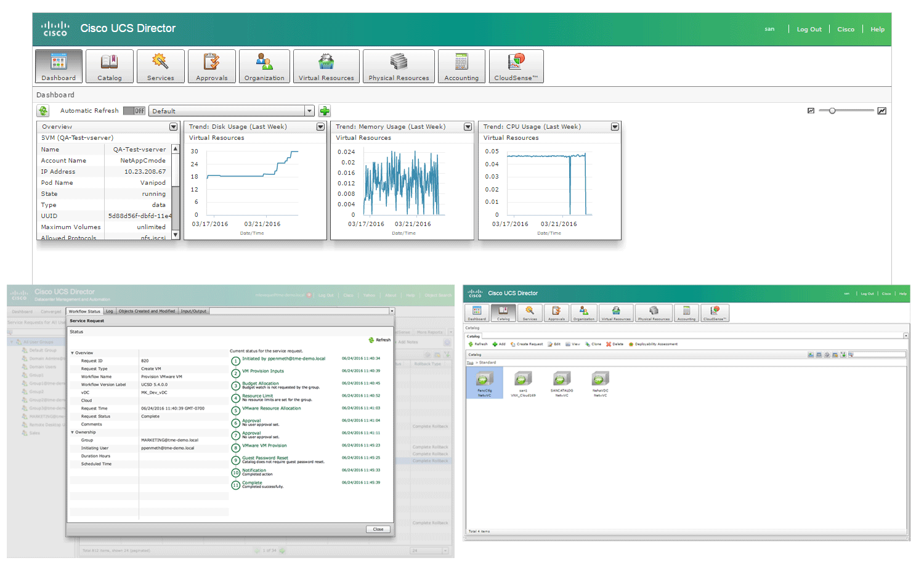Open Accounting in the top dashboard window
Viewport: 924px width, 571px height.
pyautogui.click(x=461, y=66)
